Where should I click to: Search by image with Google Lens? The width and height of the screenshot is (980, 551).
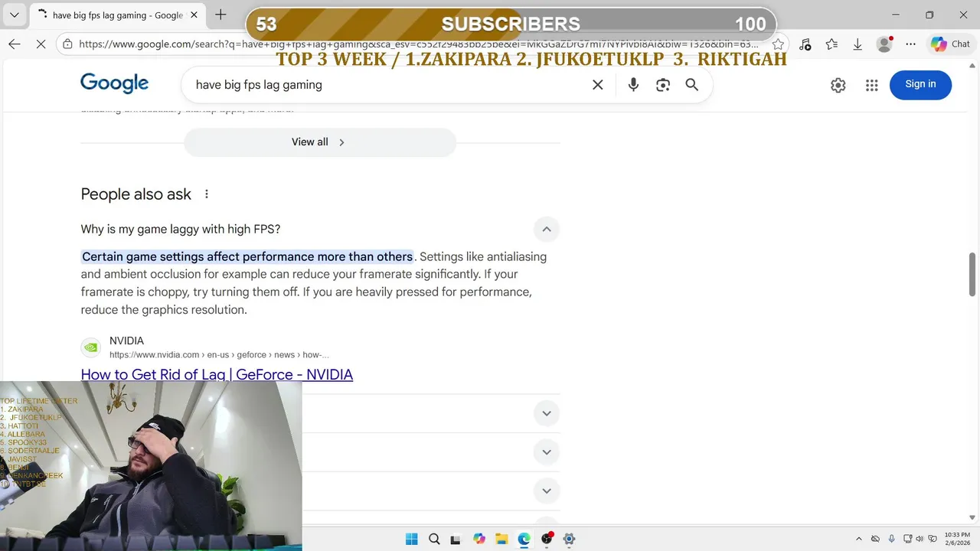(x=663, y=85)
